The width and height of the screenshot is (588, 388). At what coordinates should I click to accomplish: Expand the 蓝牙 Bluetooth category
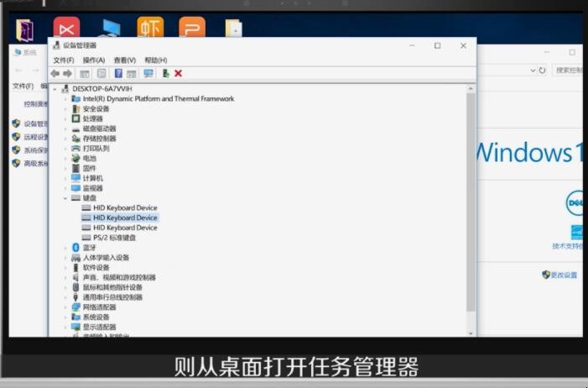(x=65, y=248)
